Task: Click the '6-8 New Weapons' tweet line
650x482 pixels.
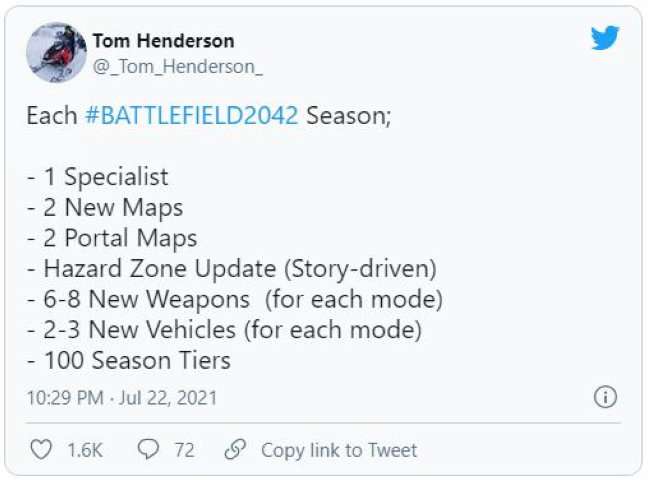Action: tap(234, 299)
